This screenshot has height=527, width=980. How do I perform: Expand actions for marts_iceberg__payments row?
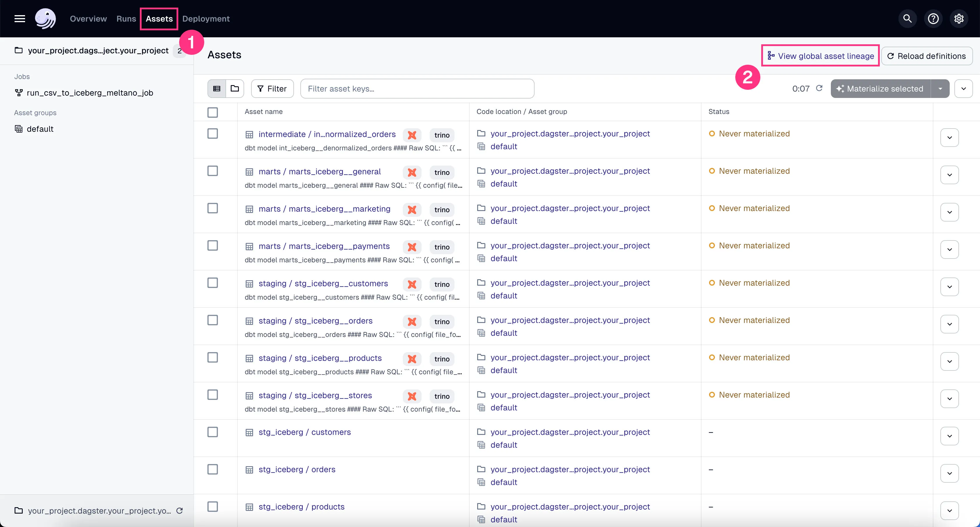coord(950,250)
